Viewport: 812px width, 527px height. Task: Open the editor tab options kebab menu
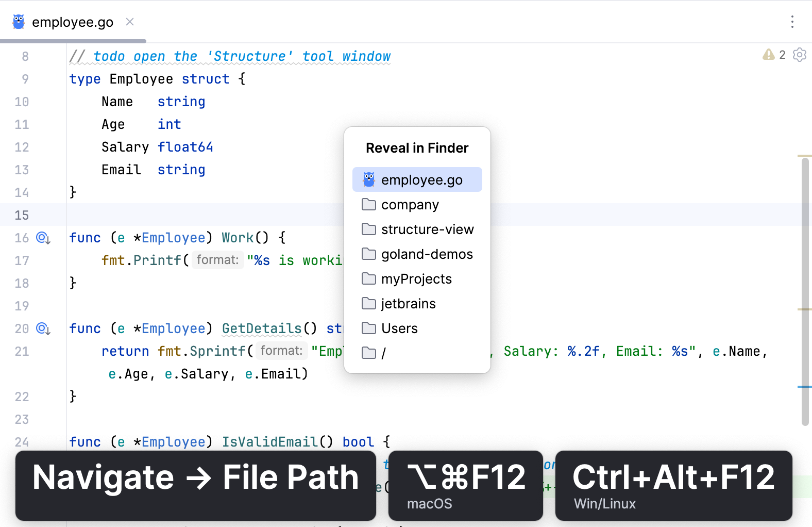(x=792, y=22)
